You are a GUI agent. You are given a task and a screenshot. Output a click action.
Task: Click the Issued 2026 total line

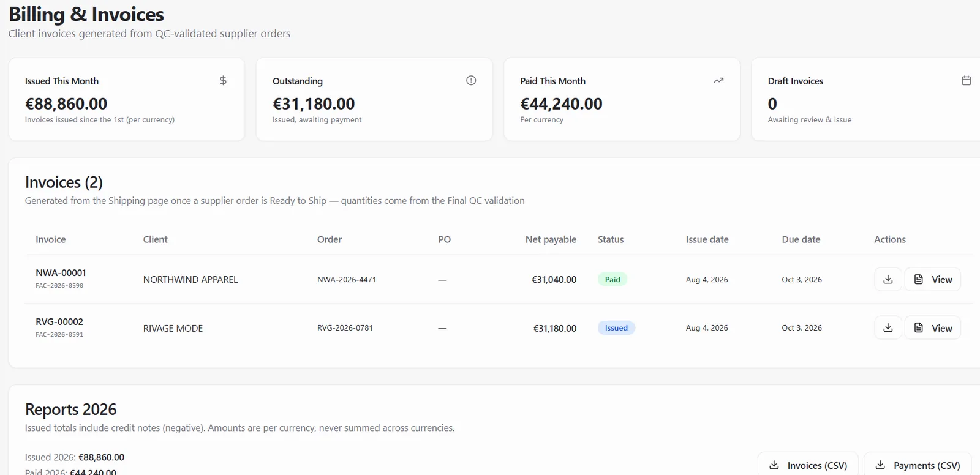pos(75,457)
